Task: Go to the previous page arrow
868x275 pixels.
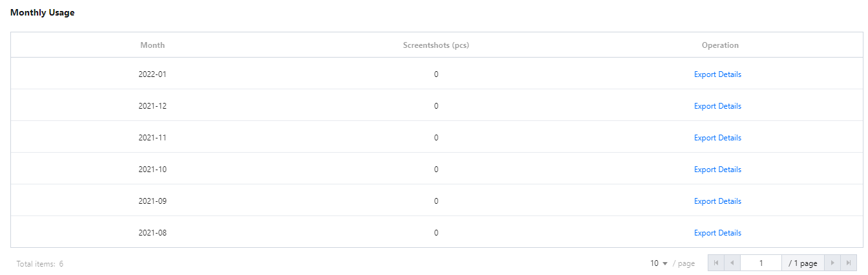Action: tap(732, 263)
